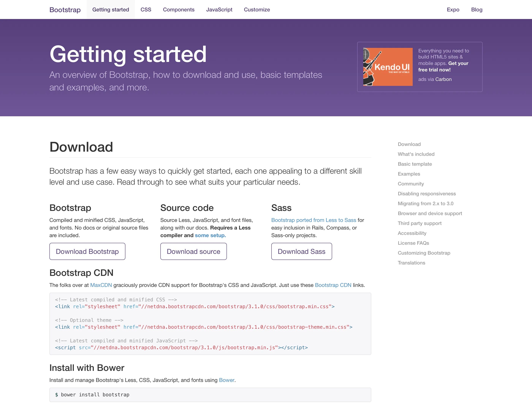This screenshot has width=532, height=418.
Task: Click the Third party support sidebar link
Action: point(420,223)
